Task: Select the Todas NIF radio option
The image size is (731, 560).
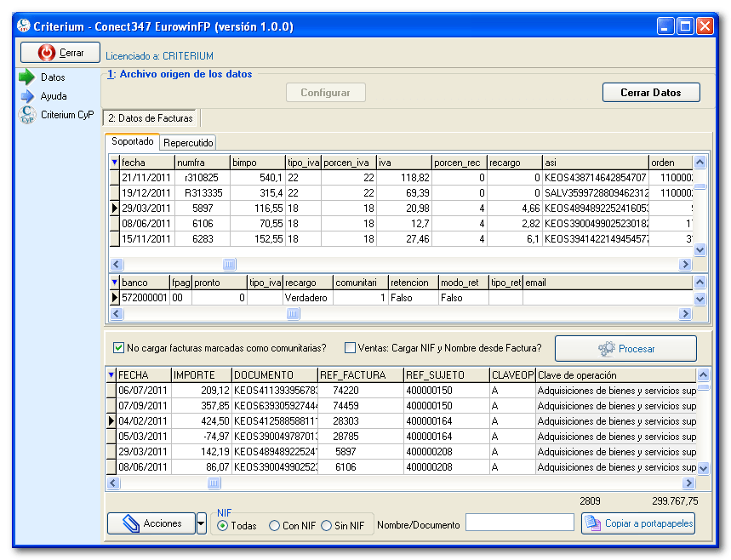Action: [x=222, y=525]
